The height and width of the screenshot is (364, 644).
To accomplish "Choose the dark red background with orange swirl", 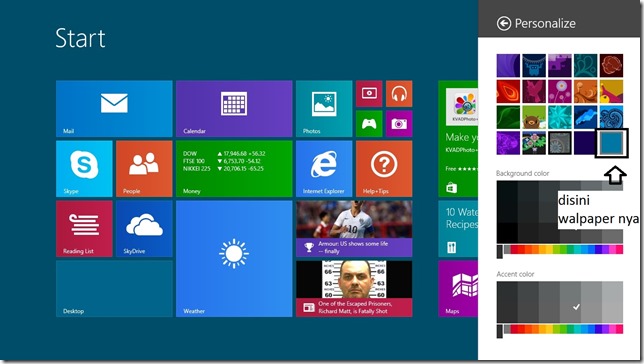I will (611, 65).
